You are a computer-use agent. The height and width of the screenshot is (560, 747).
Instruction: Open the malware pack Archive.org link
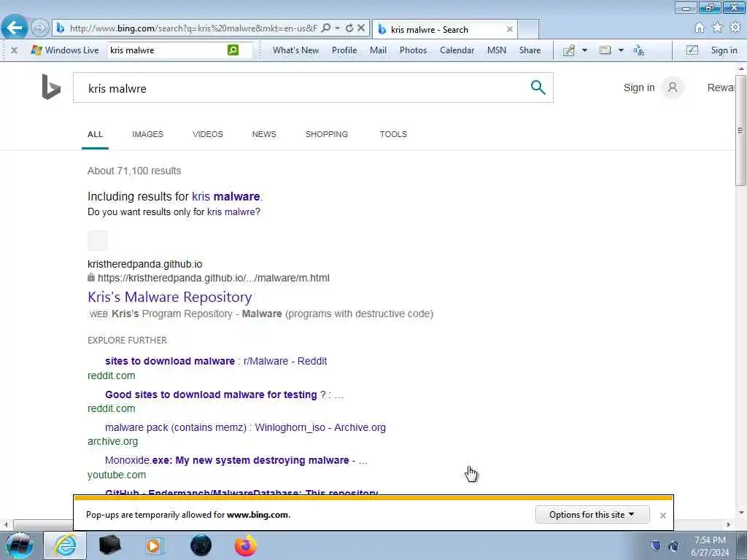tap(245, 427)
